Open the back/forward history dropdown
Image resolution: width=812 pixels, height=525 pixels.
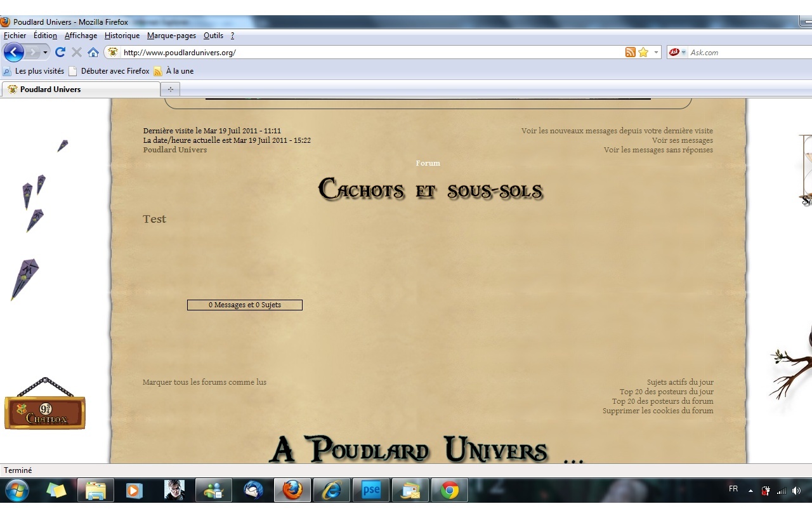point(46,53)
